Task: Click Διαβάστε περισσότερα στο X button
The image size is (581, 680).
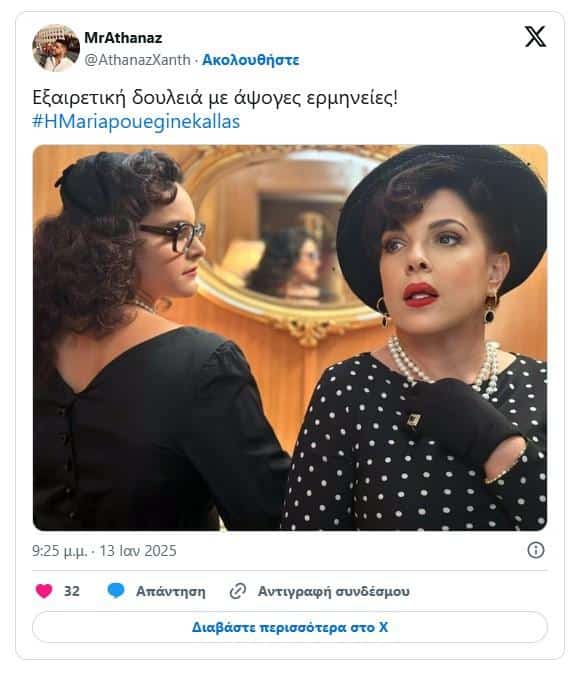Action: [x=290, y=627]
